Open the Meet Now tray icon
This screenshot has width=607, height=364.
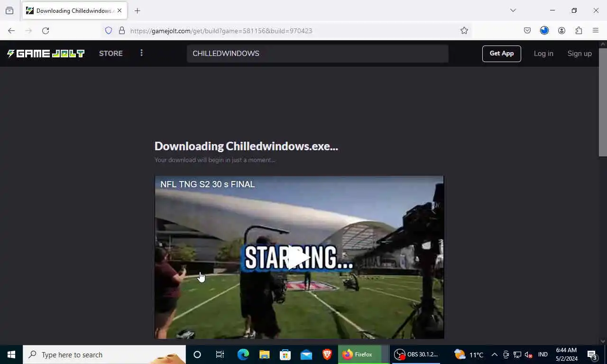point(506,355)
